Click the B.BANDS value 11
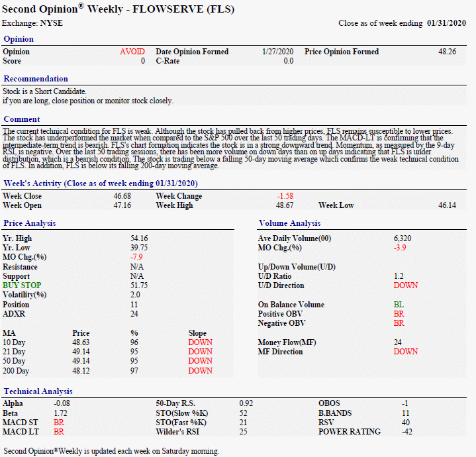 click(406, 413)
